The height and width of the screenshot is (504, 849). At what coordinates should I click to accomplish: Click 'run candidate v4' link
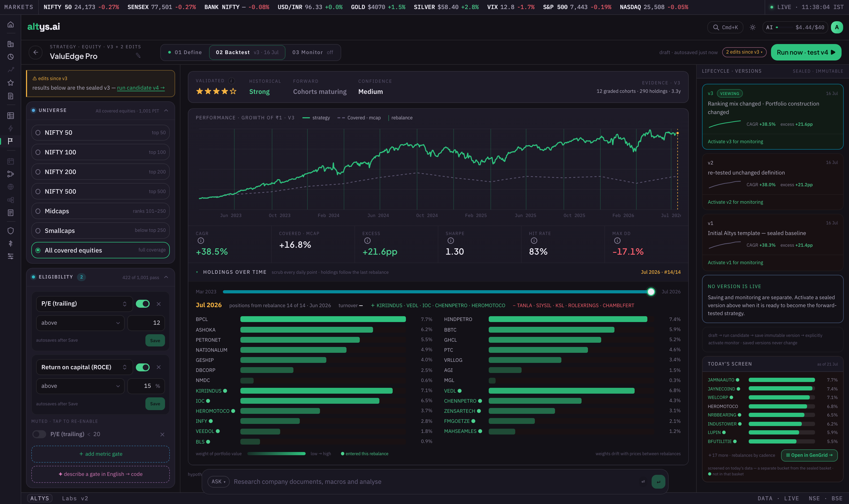click(x=141, y=88)
